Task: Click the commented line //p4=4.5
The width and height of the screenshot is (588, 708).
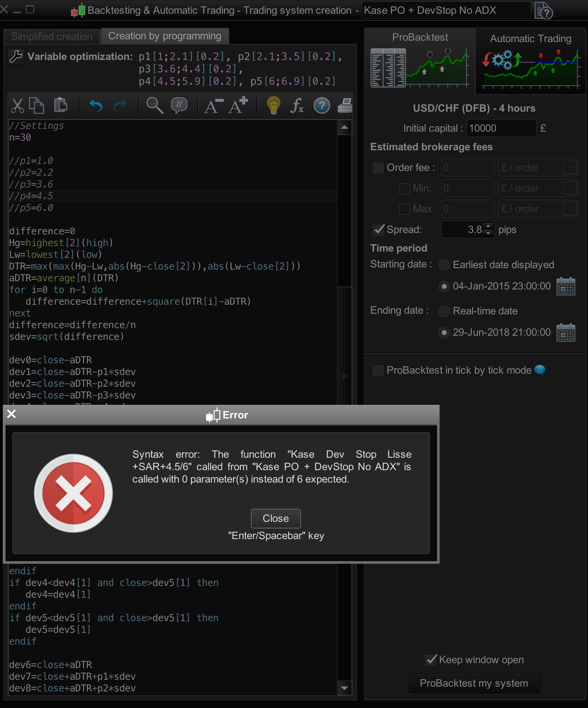Action: pos(31,196)
